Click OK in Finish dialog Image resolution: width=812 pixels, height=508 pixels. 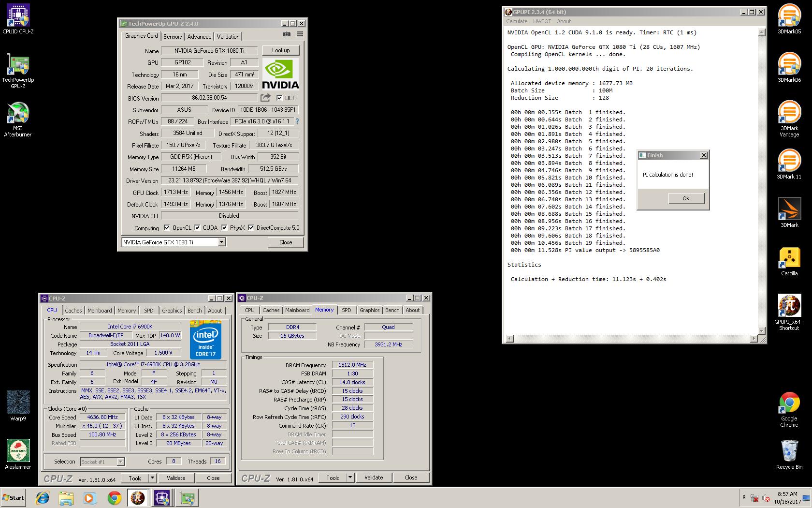(686, 198)
